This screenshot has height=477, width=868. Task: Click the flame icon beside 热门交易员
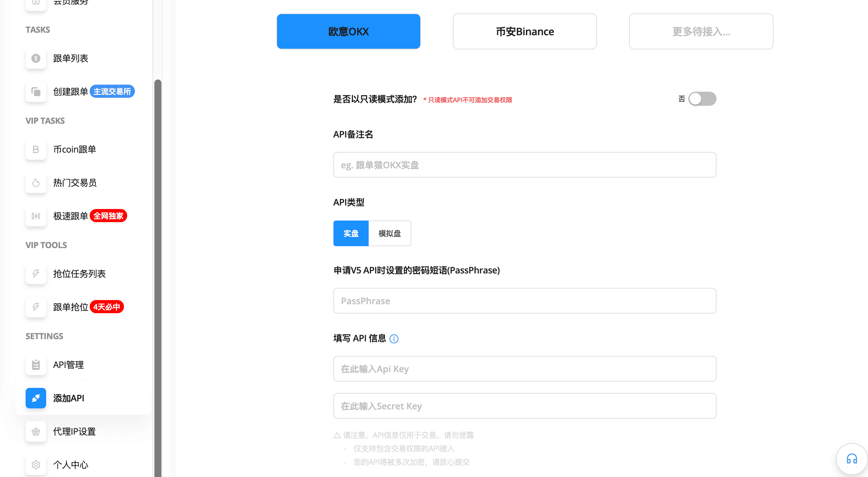point(36,183)
